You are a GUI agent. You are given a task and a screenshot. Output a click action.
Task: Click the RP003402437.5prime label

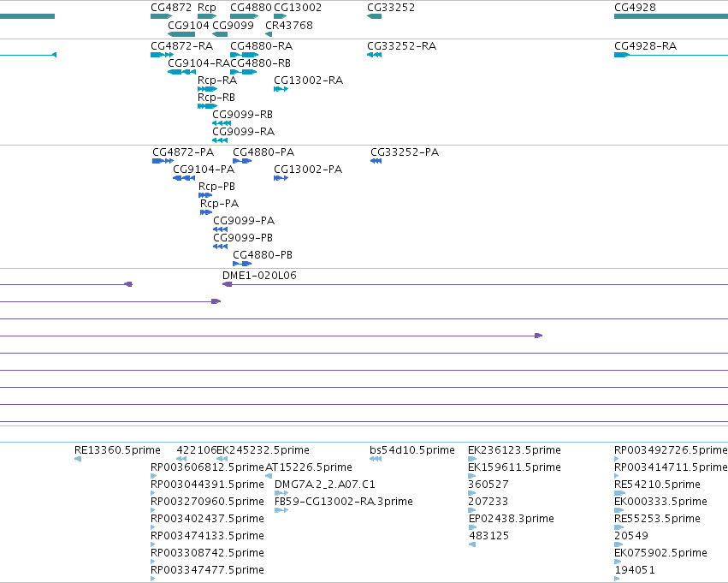click(x=207, y=519)
